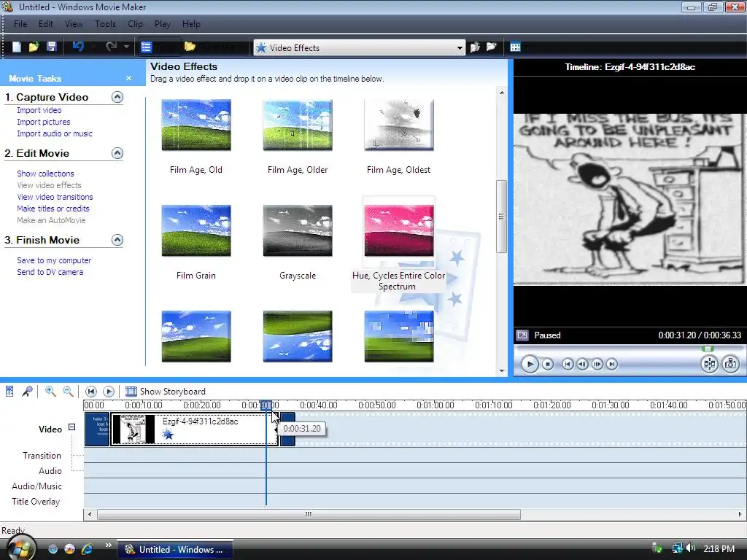
Task: Click the New Collection Folder icon
Action: 491,47
